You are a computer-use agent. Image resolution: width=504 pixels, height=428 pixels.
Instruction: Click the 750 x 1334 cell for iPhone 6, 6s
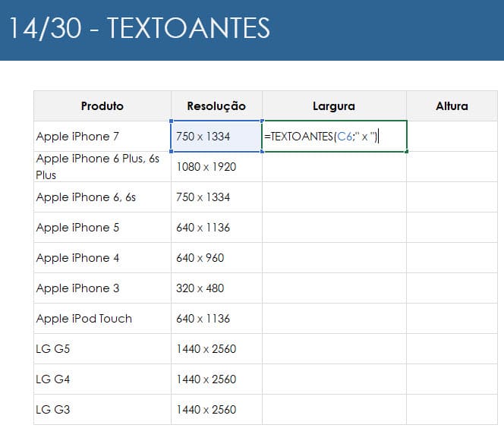216,197
